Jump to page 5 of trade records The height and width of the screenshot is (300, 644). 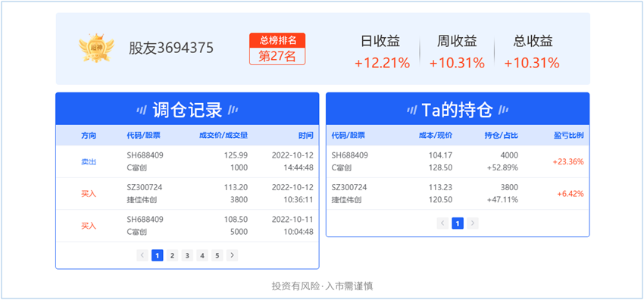(217, 255)
